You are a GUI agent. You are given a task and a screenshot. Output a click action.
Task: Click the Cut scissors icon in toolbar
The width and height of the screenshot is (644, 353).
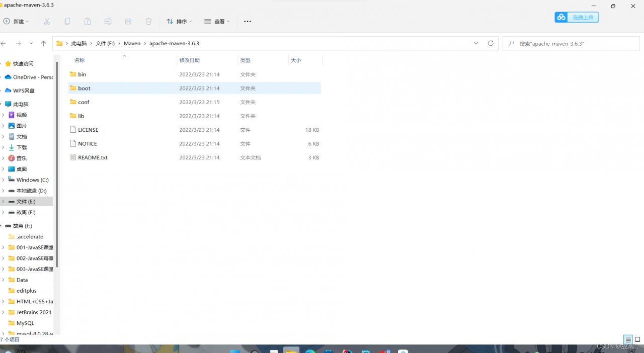click(x=47, y=21)
